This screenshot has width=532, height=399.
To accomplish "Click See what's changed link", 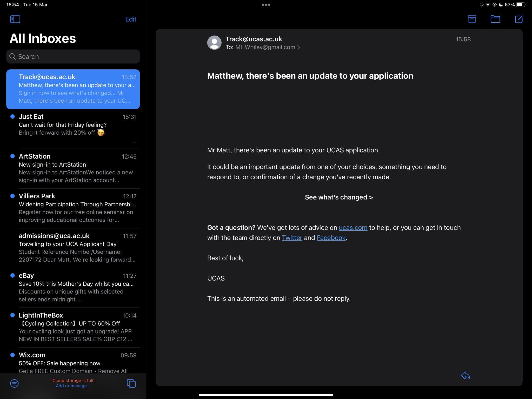I will click(x=339, y=197).
